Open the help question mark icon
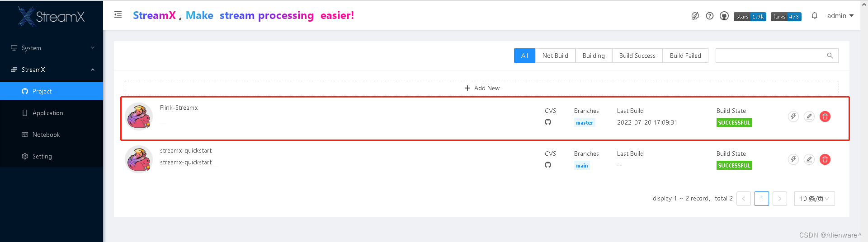 [710, 16]
